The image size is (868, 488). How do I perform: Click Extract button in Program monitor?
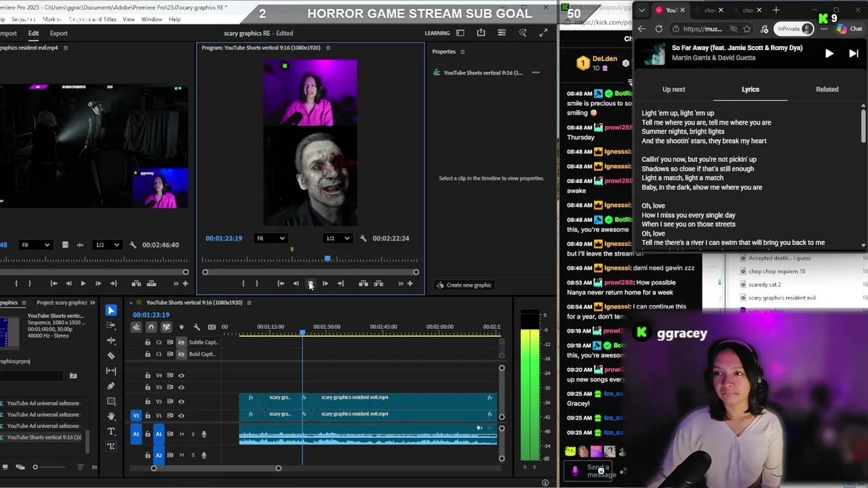click(378, 284)
